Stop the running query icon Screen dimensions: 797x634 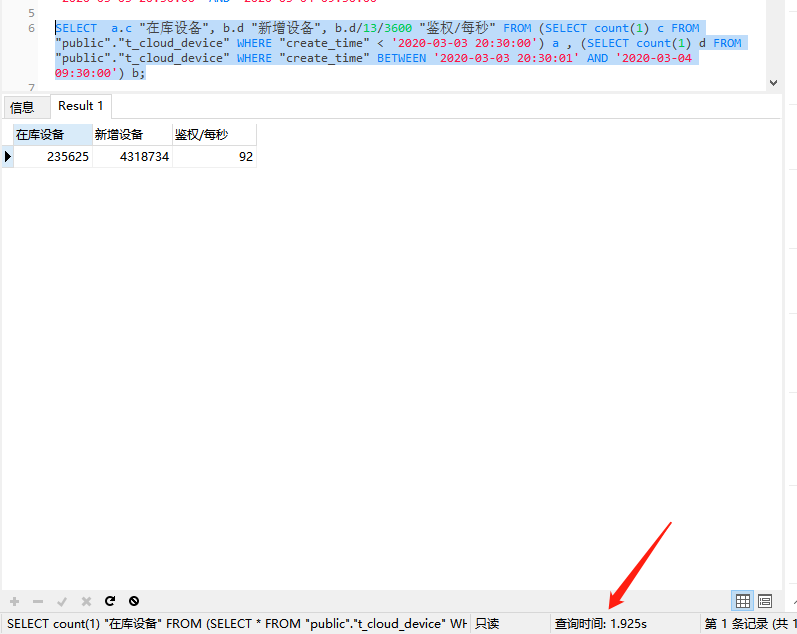(134, 601)
